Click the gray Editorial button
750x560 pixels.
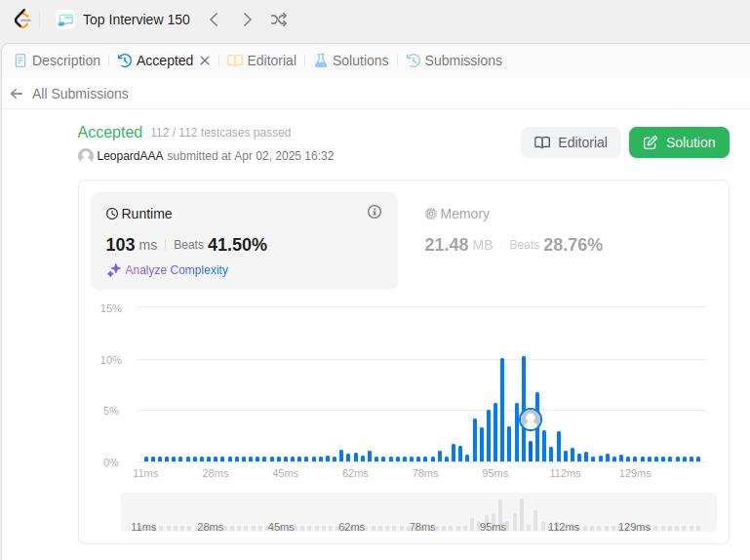pyautogui.click(x=571, y=142)
